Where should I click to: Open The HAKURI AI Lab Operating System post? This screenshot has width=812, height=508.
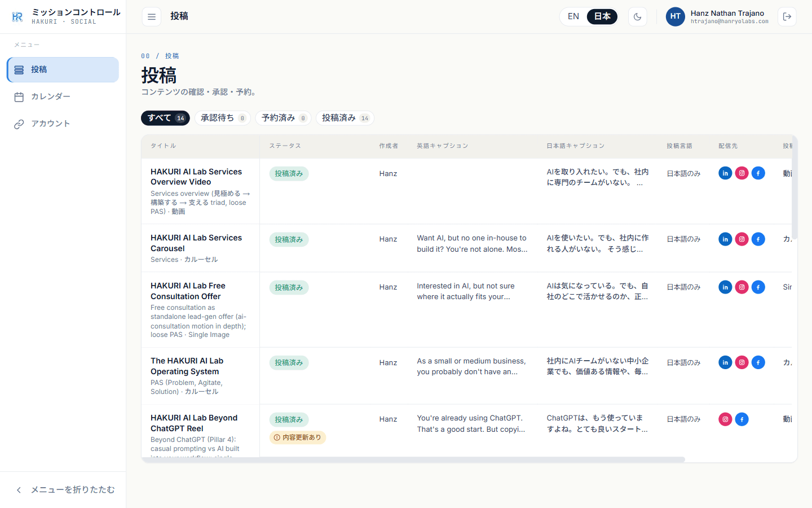click(187, 366)
